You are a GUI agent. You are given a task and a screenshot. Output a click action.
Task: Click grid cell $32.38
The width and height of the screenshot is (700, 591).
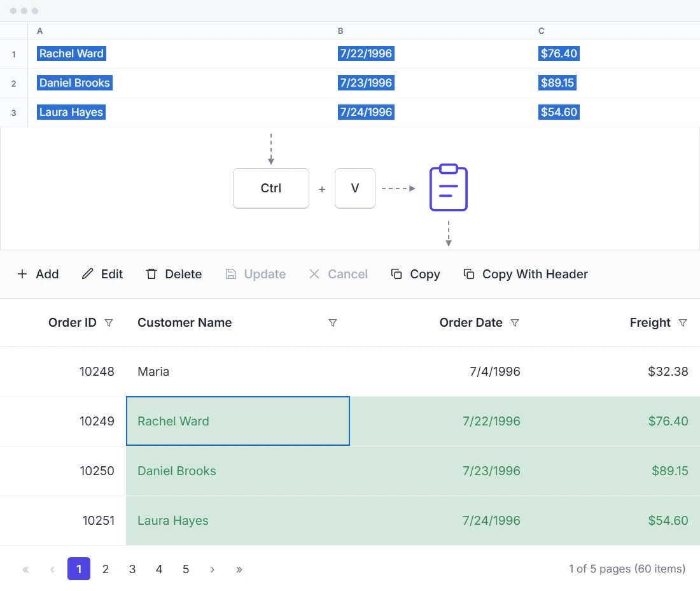point(616,372)
